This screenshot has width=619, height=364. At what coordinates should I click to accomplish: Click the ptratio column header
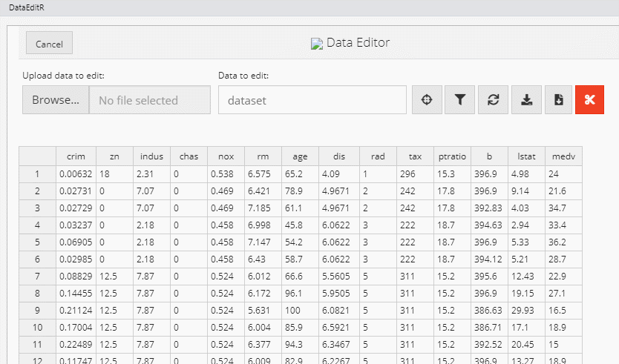[x=452, y=156]
